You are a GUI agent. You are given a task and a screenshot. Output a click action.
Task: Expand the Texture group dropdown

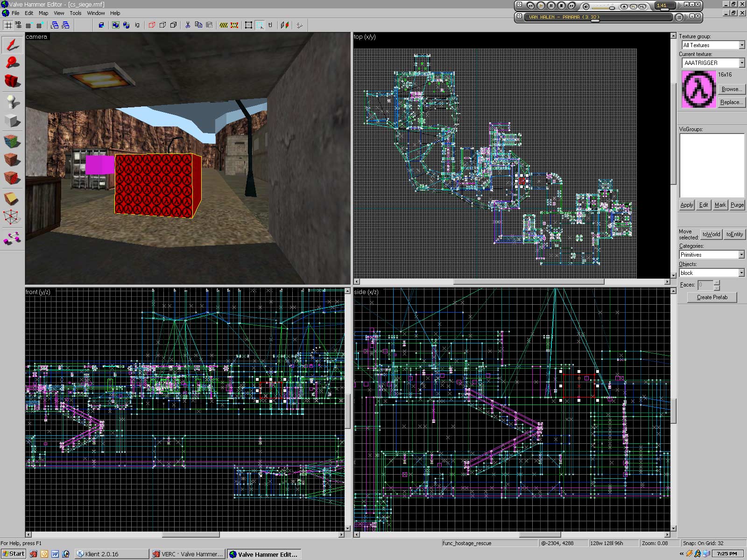pyautogui.click(x=741, y=45)
